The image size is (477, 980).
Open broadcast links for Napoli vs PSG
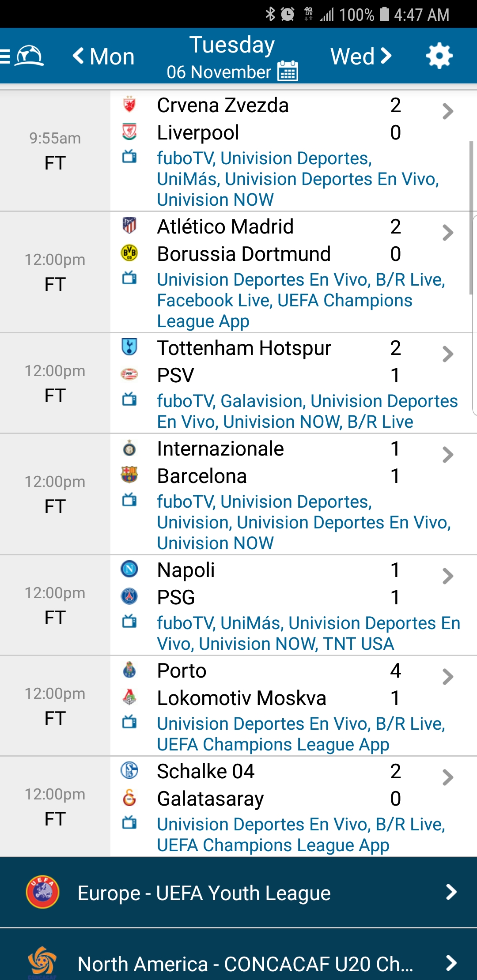pos(308,633)
